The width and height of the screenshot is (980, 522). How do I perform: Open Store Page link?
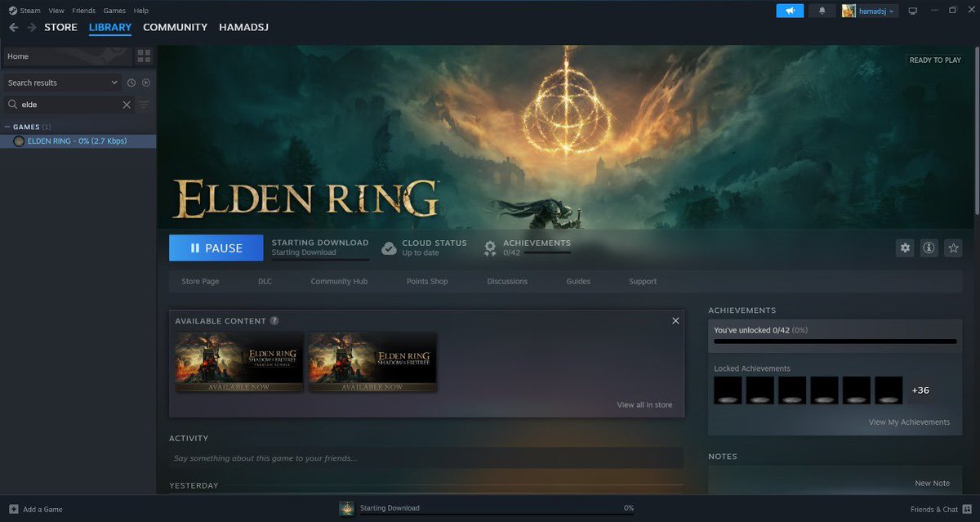200,281
